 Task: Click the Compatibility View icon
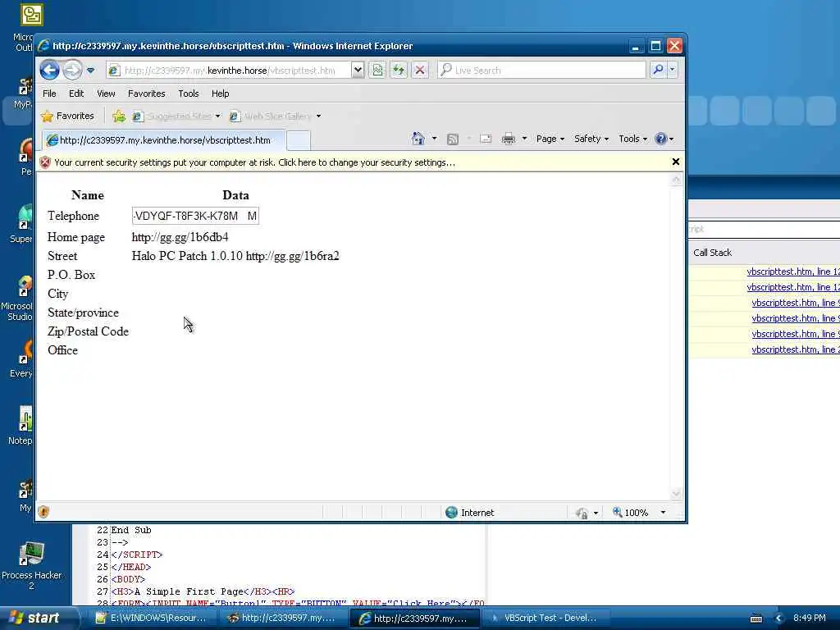pyautogui.click(x=377, y=71)
